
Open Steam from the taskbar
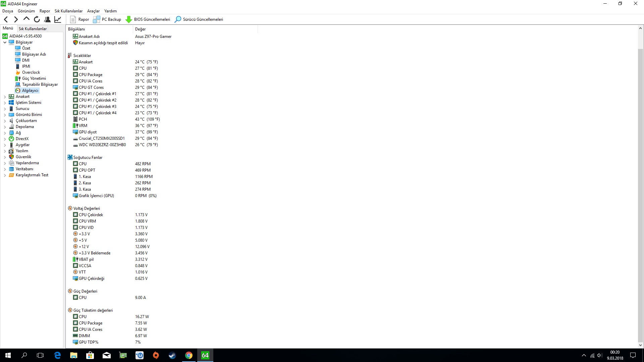[172, 355]
